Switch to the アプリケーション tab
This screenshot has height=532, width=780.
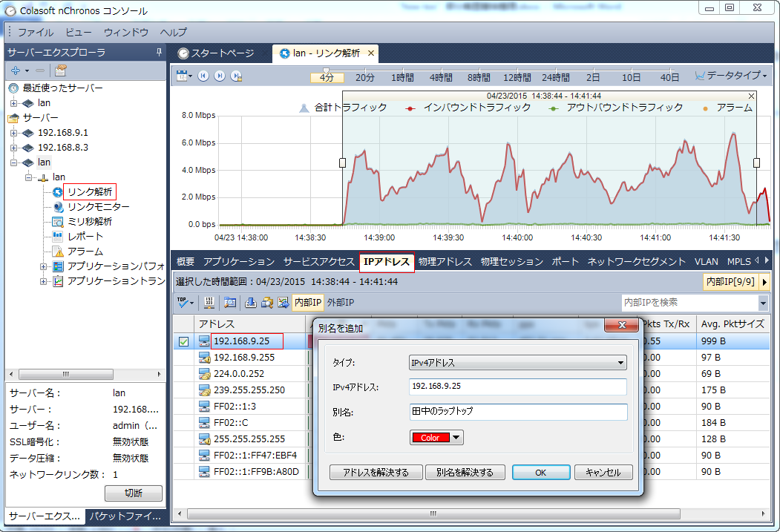coord(238,262)
